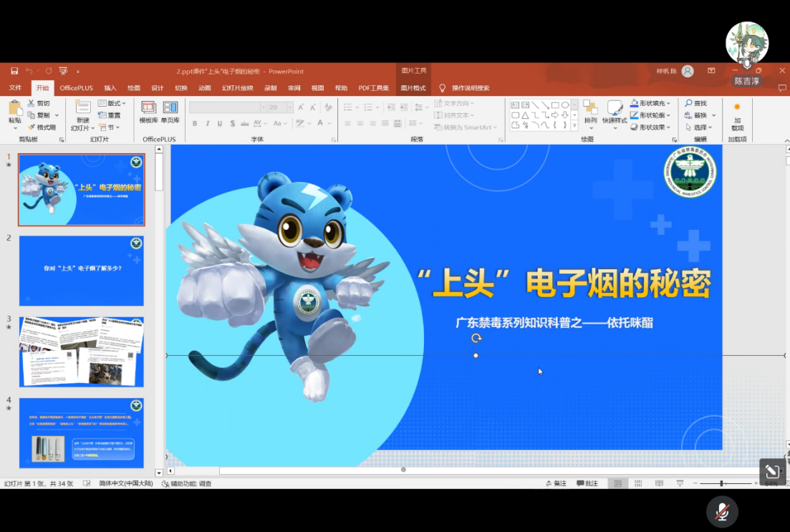Screen dimensions: 790x532
Task: Switch to slide sorter view in status bar
Action: pyautogui.click(x=638, y=483)
